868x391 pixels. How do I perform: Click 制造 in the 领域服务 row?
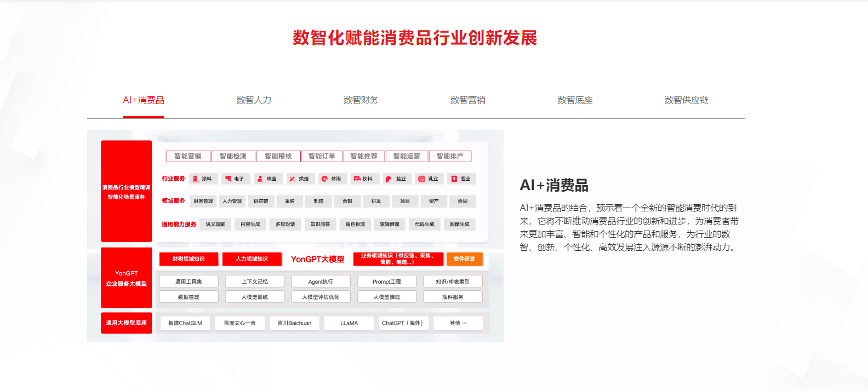tap(318, 202)
